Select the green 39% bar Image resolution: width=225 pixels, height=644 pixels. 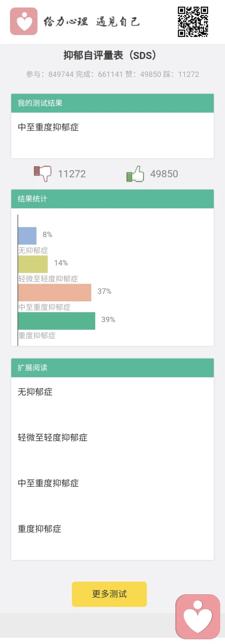(x=56, y=321)
